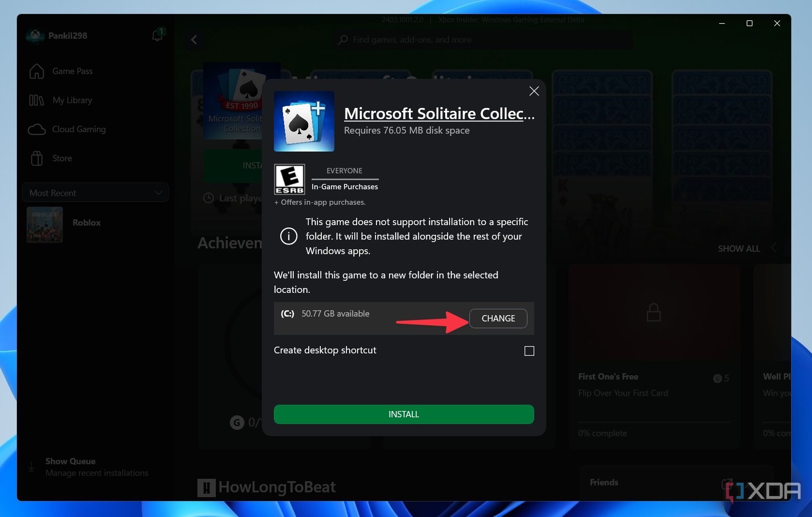This screenshot has height=517, width=812.
Task: Click the Gamerscore icon beside the 5
Action: 718,379
